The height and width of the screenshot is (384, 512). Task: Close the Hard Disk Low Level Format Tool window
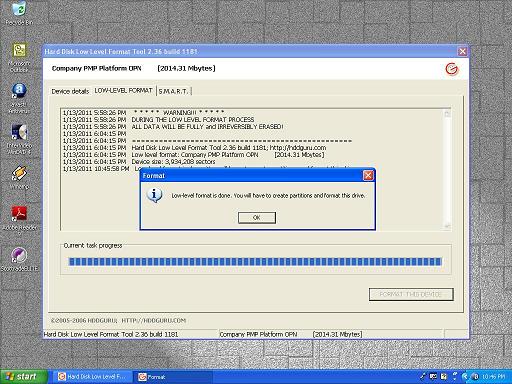(x=462, y=51)
